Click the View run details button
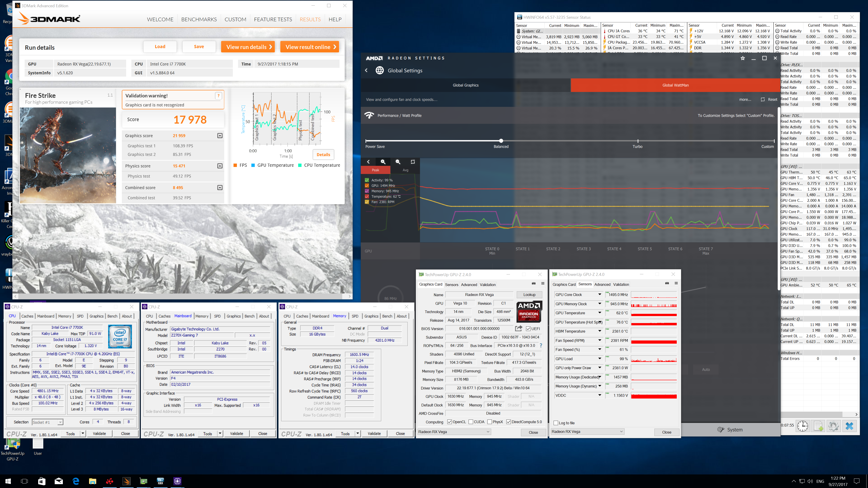 tap(248, 47)
